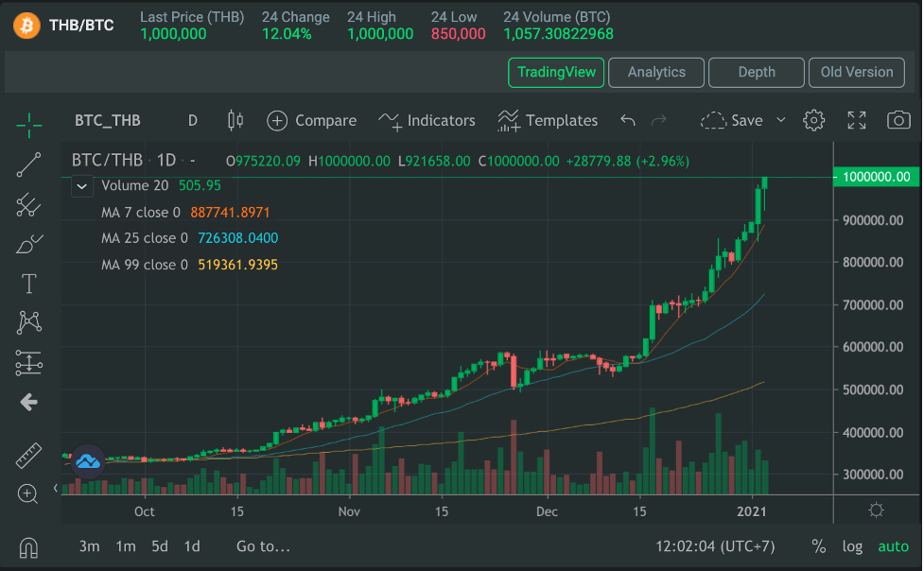Select the brush drawing tool

click(x=29, y=244)
